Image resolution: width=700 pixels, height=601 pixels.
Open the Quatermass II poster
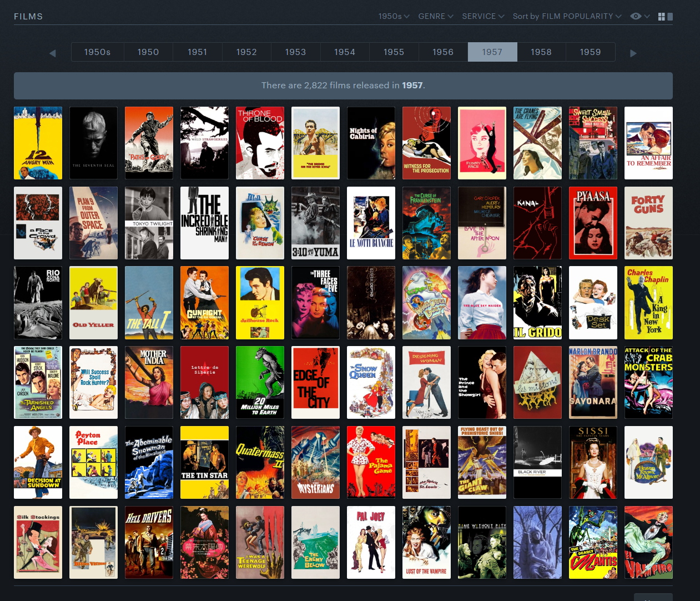[x=260, y=463]
